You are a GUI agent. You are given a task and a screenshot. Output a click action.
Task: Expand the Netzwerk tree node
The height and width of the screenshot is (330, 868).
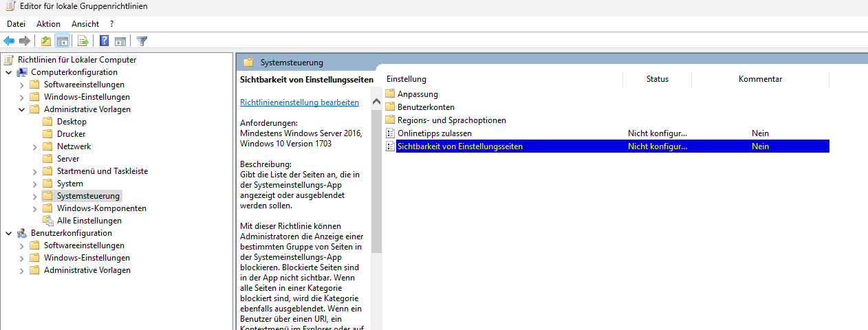click(x=34, y=146)
